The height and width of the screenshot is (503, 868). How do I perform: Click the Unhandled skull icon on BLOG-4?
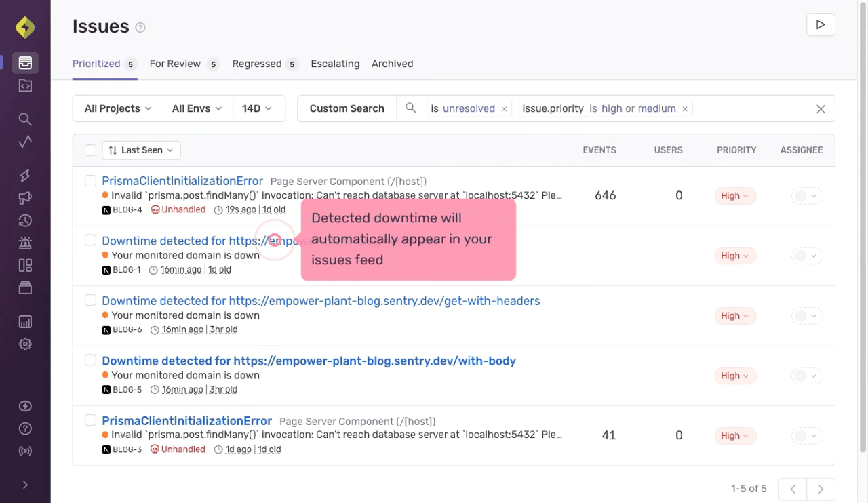click(155, 210)
